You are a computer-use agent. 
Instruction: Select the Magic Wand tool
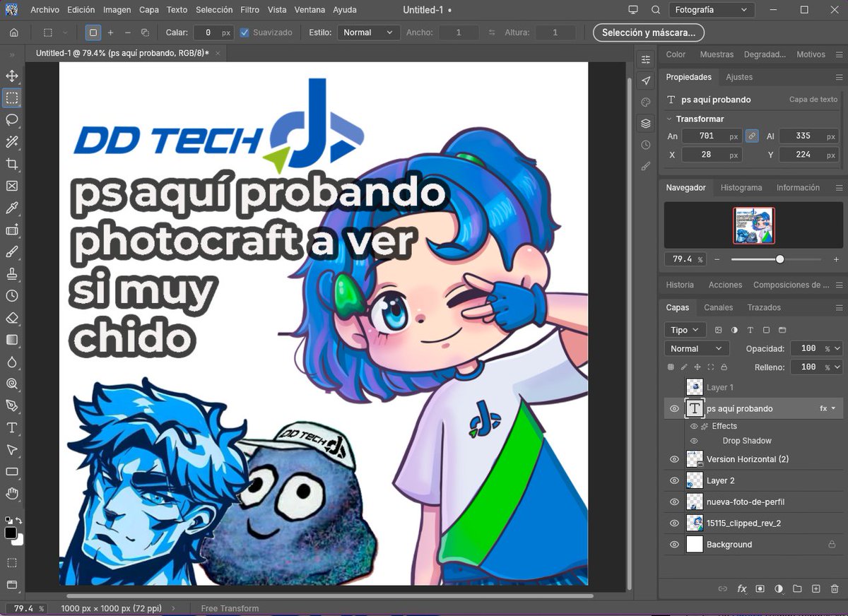click(x=12, y=142)
